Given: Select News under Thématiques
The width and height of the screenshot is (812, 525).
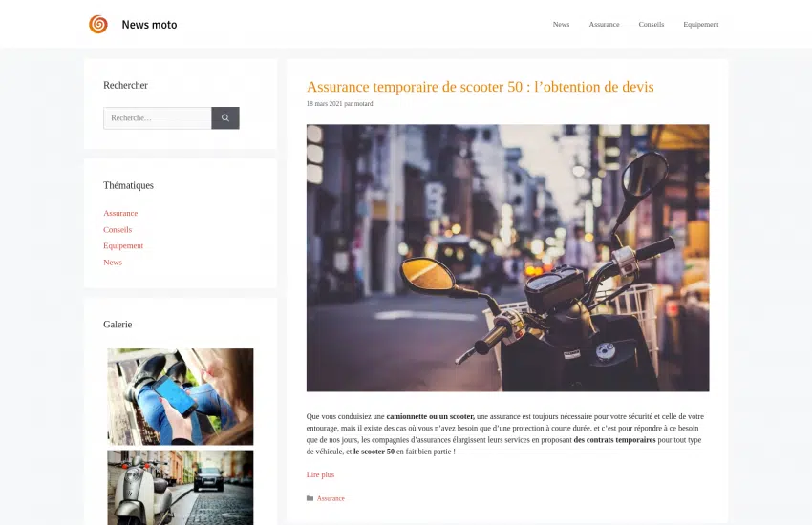Looking at the screenshot, I should (x=113, y=262).
